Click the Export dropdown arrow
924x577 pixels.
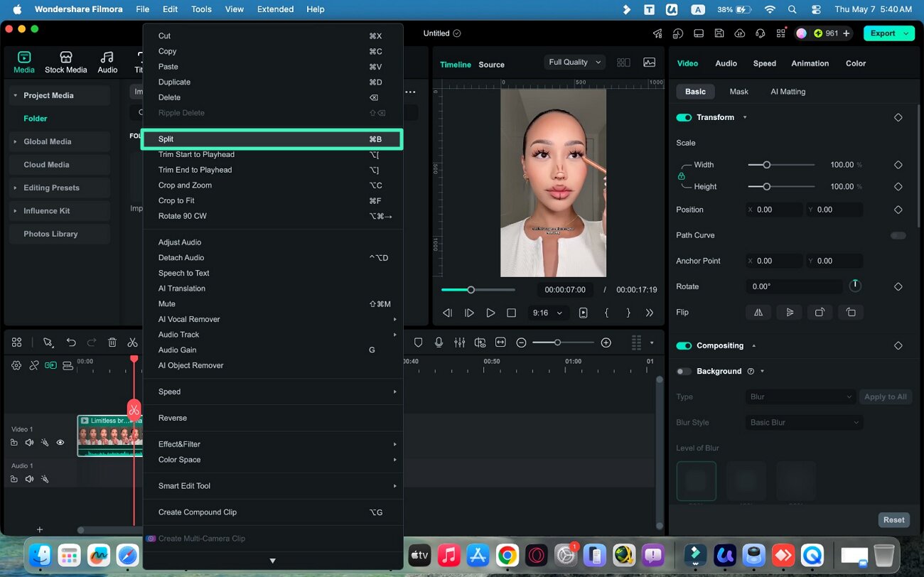click(x=906, y=33)
